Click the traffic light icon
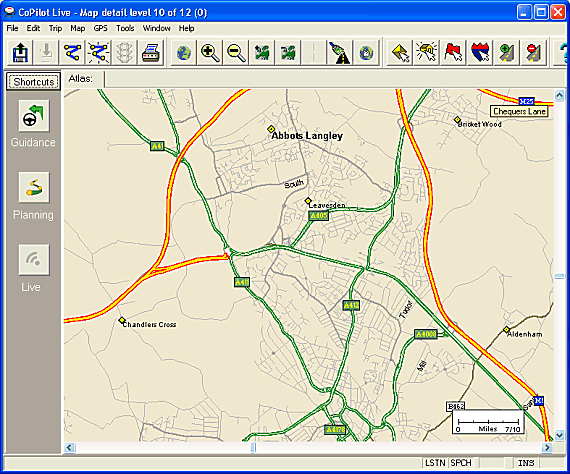Screen dimensions: 570x474 [125, 53]
